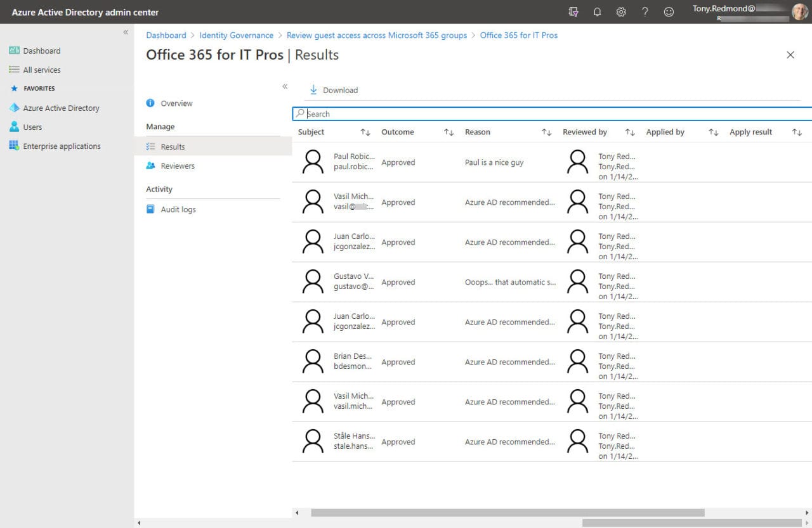Click reviewer avatar in Brian Des row
Screen dimensions: 812x528
577,362
